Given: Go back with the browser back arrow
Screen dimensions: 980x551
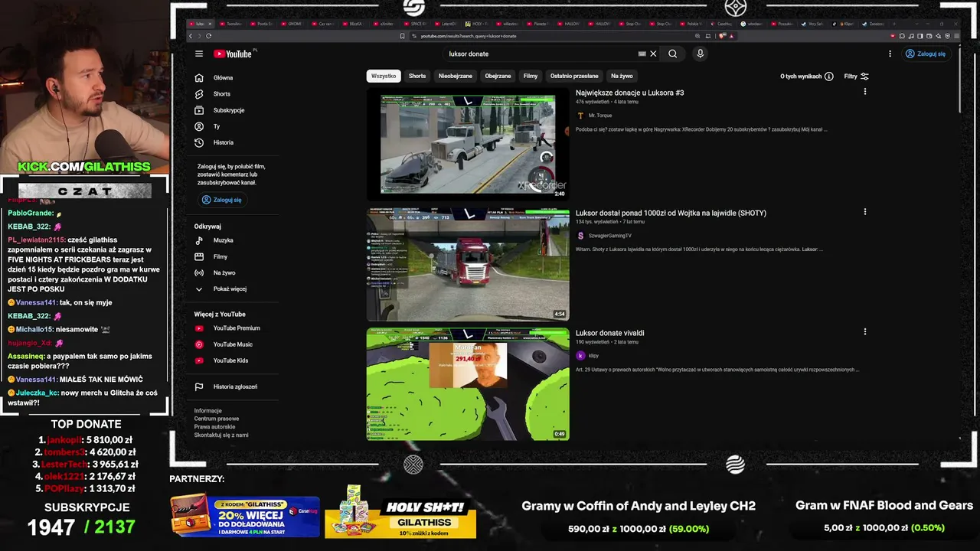Looking at the screenshot, I should [x=191, y=36].
